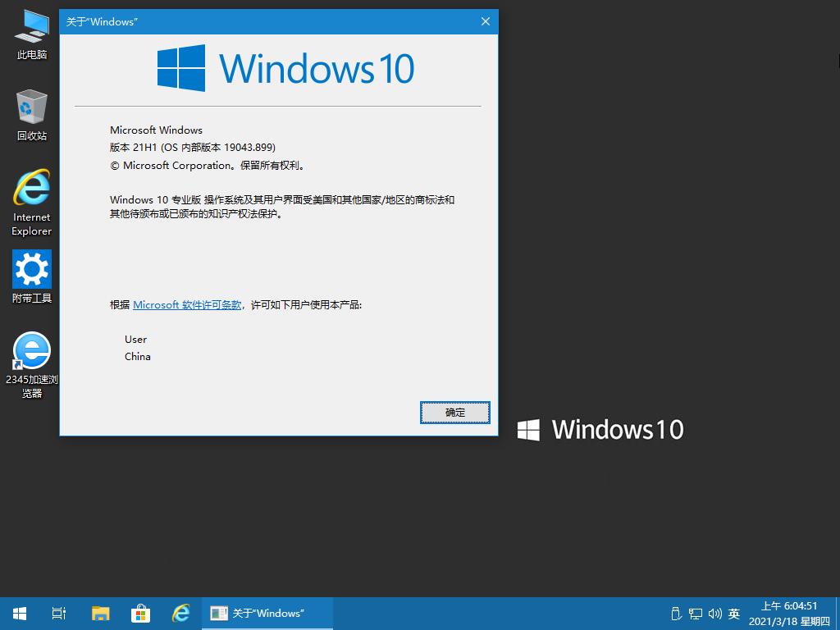Open File Explorer from the taskbar
Image resolution: width=840 pixels, height=630 pixels.
click(100, 614)
